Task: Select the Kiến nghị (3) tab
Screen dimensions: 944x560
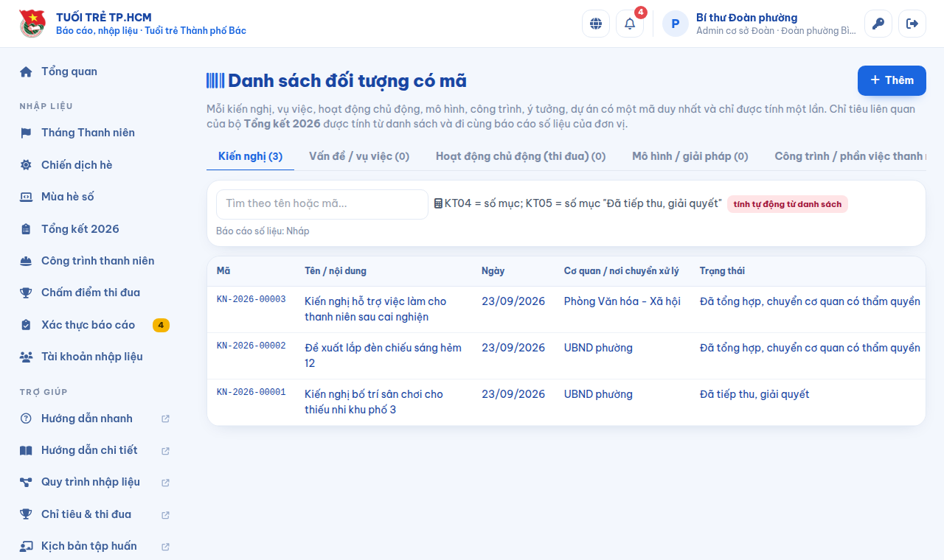Action: click(250, 156)
